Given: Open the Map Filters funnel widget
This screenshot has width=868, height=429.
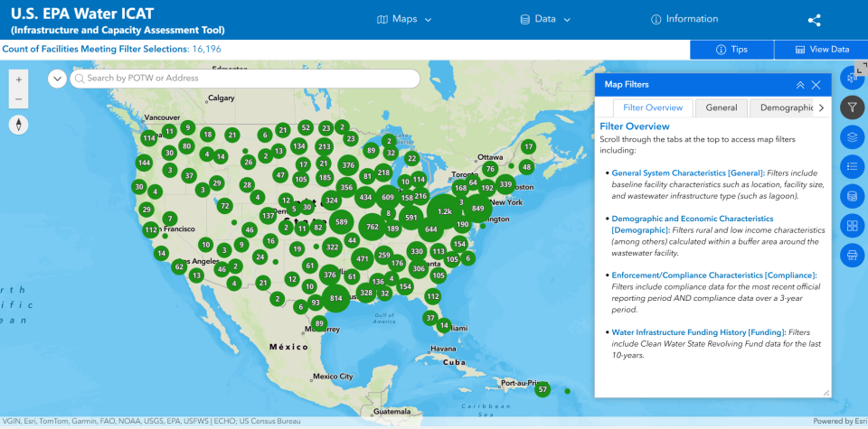Looking at the screenshot, I should (x=853, y=107).
